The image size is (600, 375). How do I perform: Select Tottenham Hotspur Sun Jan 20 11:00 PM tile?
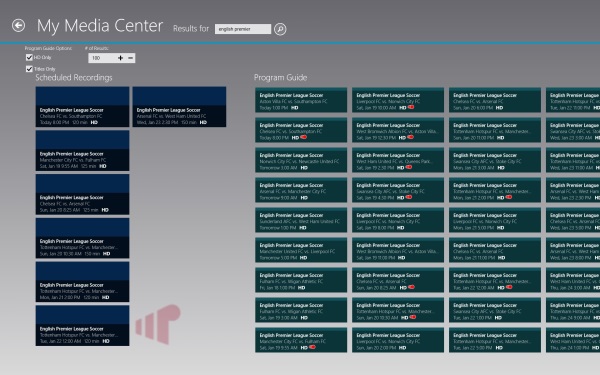coord(495,130)
